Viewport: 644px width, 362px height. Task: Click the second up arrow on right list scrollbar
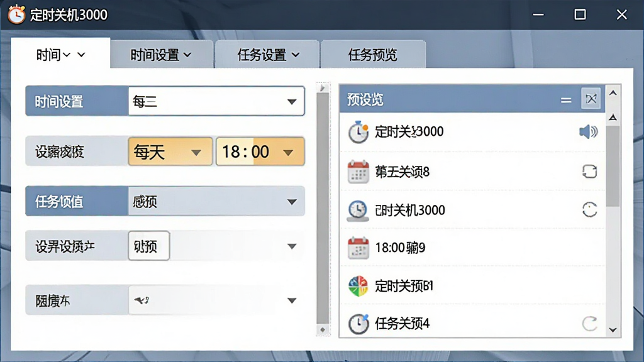tap(613, 118)
